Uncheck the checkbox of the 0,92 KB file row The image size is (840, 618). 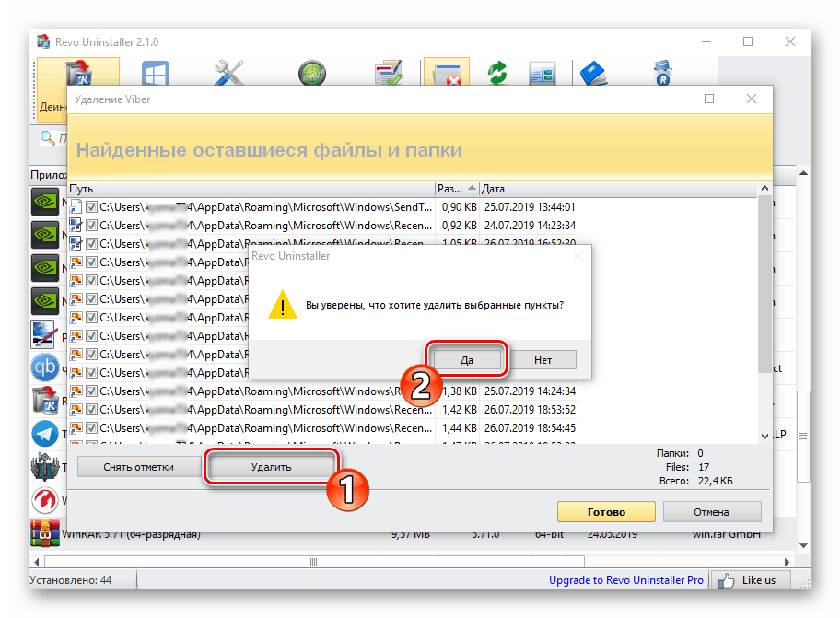91,226
